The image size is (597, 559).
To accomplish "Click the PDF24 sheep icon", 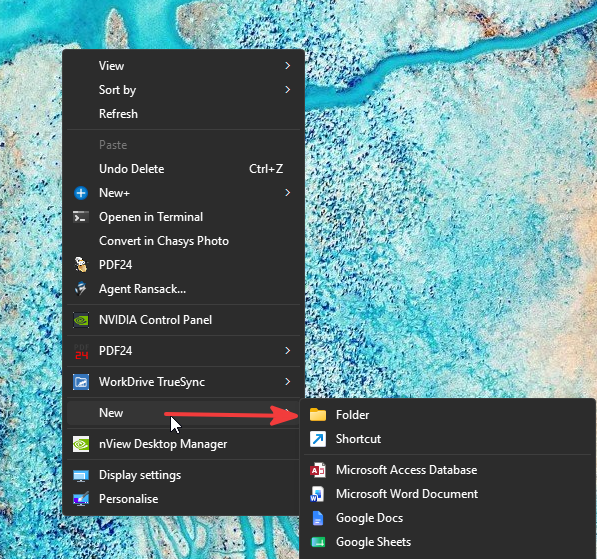I will click(81, 265).
